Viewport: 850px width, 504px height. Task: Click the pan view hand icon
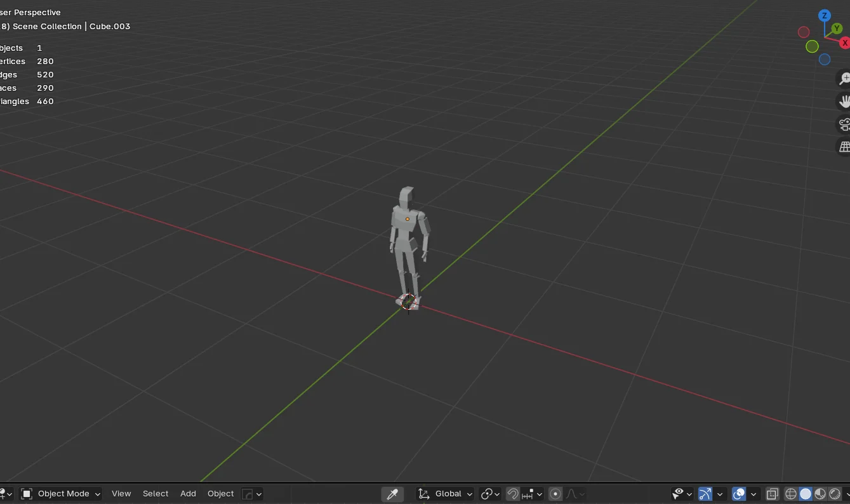click(844, 101)
